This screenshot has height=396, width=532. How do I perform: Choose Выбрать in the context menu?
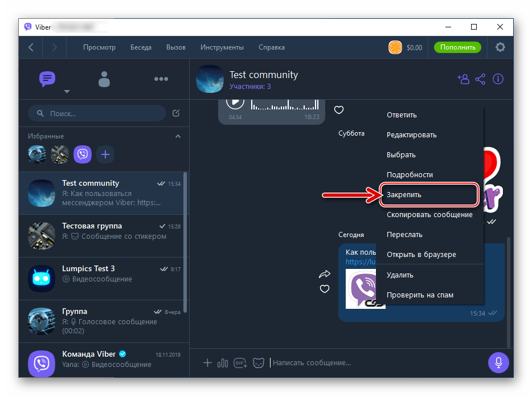[429, 155]
